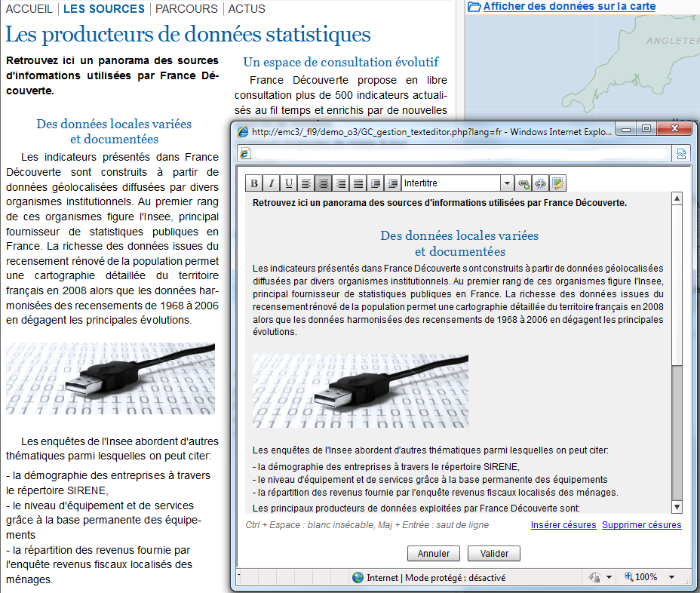700x593 pixels.
Task: Click the popup window address bar field
Action: 454,154
